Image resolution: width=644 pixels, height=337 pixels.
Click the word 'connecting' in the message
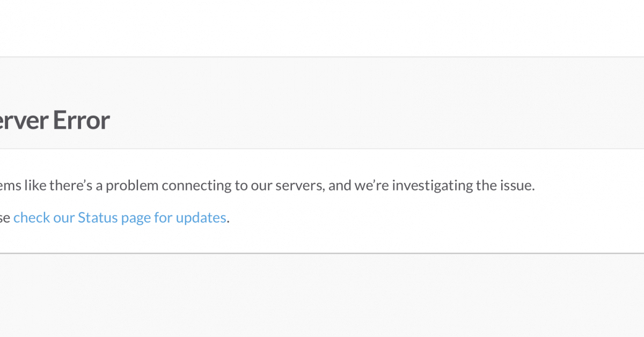pos(196,186)
